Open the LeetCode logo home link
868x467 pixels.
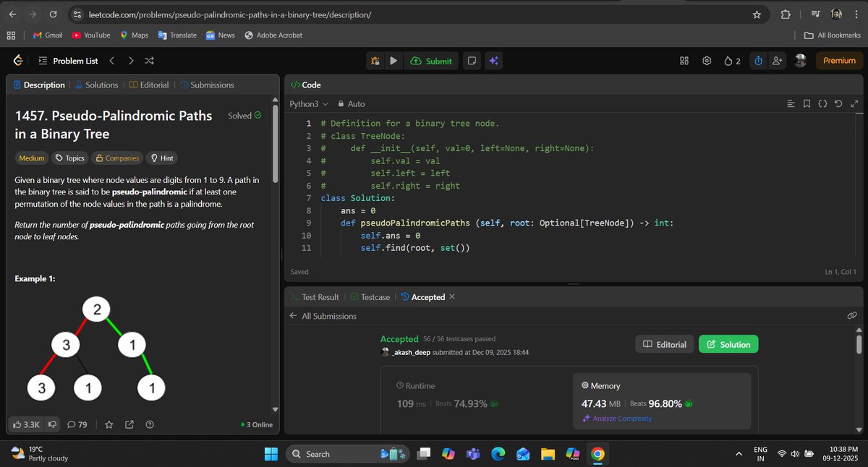click(x=18, y=61)
